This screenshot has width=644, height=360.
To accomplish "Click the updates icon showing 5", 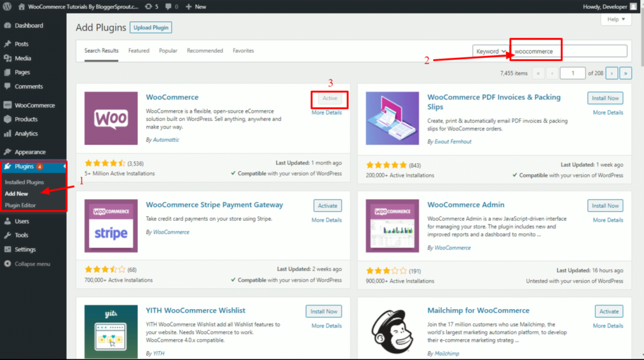I will [x=148, y=6].
